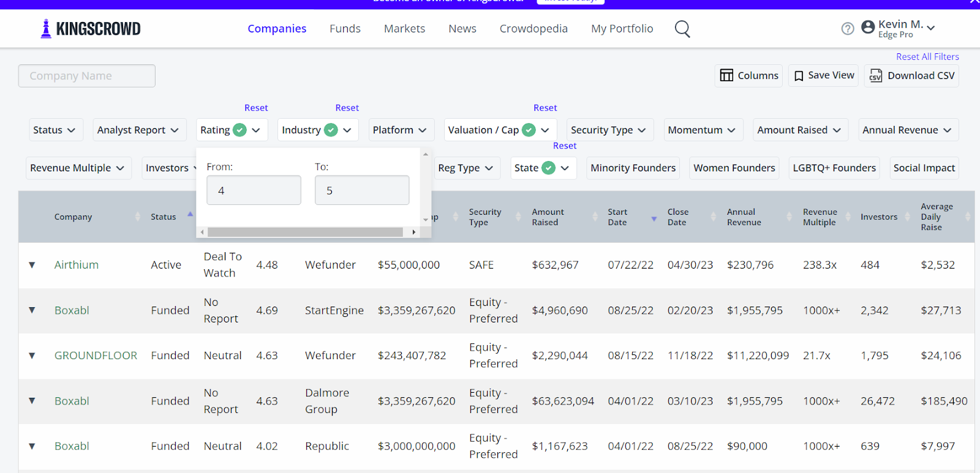This screenshot has width=980, height=473.
Task: Open My Portfolio
Action: pos(622,29)
